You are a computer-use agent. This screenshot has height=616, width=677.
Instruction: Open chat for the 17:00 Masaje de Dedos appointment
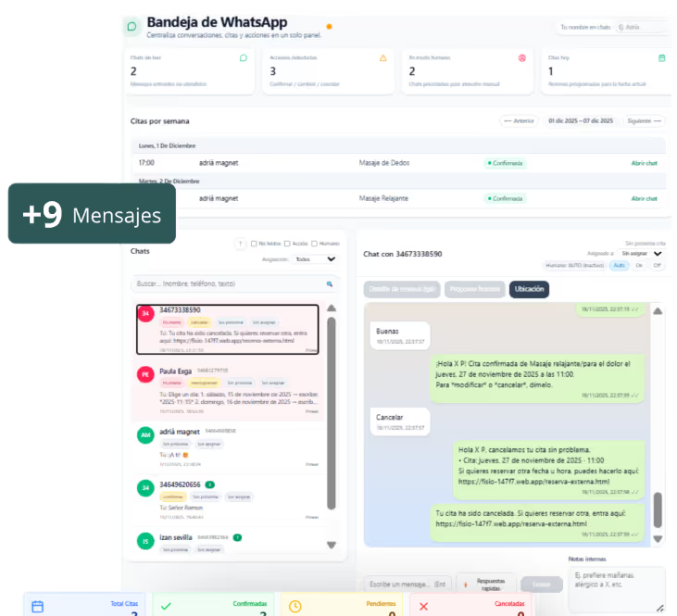(x=644, y=163)
